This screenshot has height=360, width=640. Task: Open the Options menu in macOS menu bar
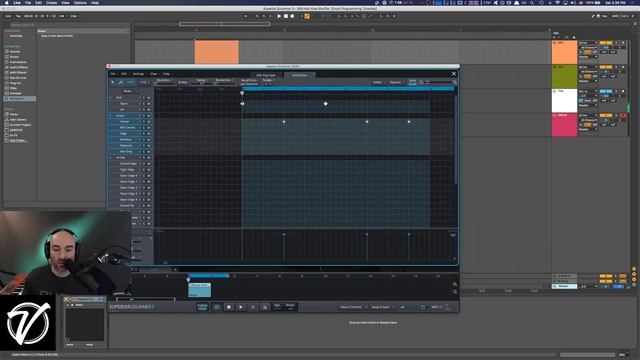tap(80, 2)
